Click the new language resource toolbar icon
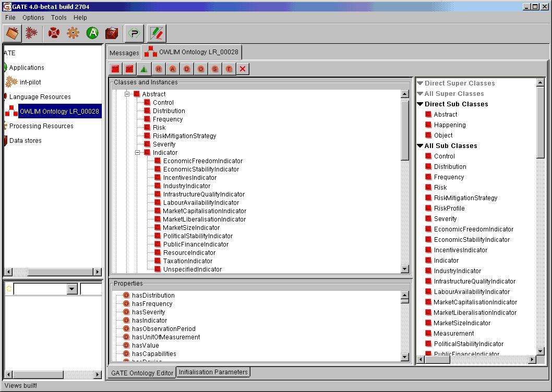Viewport: 552px width, 392px height. pyautogui.click(x=54, y=33)
